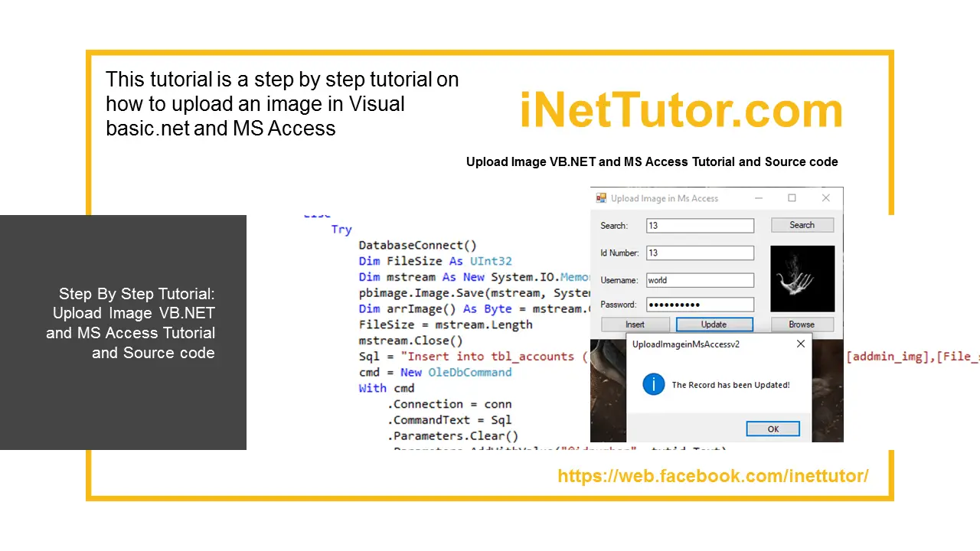Click the Username field containing world
Image resolution: width=980 pixels, height=551 pixels.
(700, 280)
